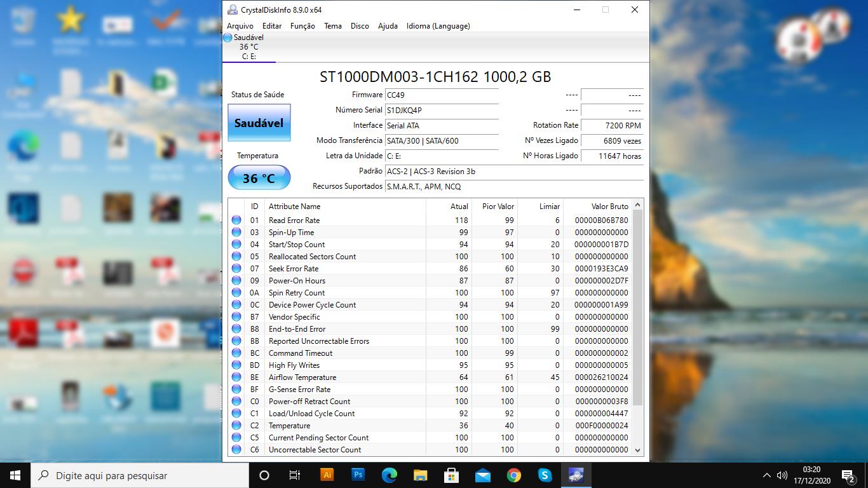This screenshot has width=868, height=488.
Task: Click the status icon for Current Pending Sector Count
Action: click(x=236, y=438)
